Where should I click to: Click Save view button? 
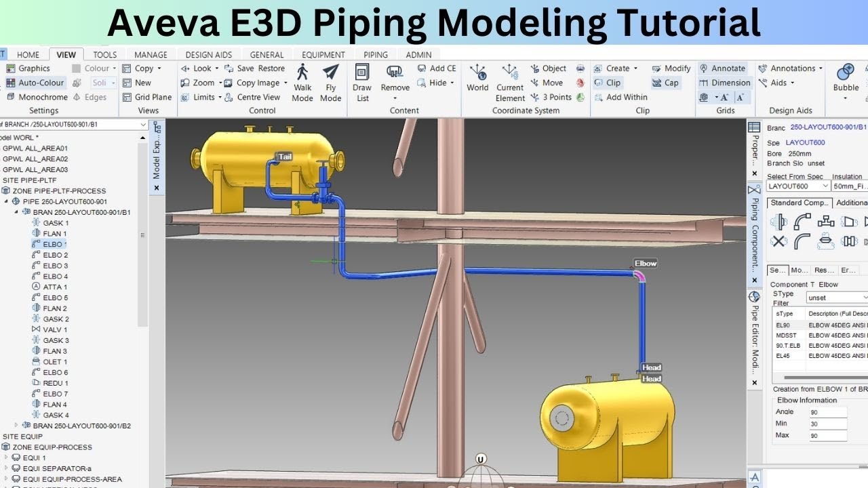239,68
